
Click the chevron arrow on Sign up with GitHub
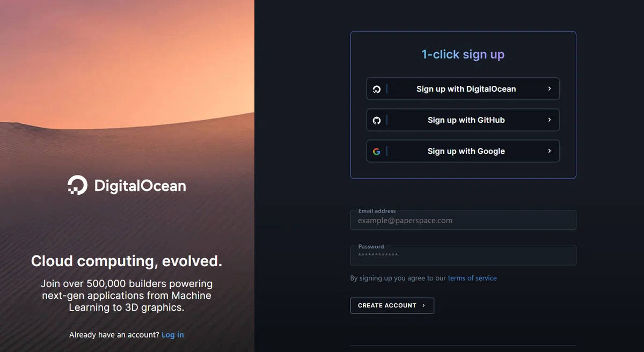[550, 120]
